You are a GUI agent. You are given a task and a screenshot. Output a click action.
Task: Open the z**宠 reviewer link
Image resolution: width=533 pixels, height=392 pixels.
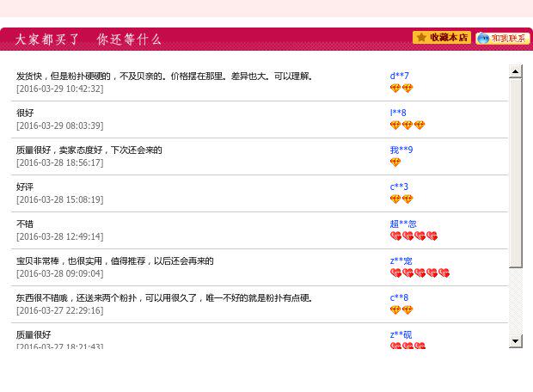coord(401,261)
